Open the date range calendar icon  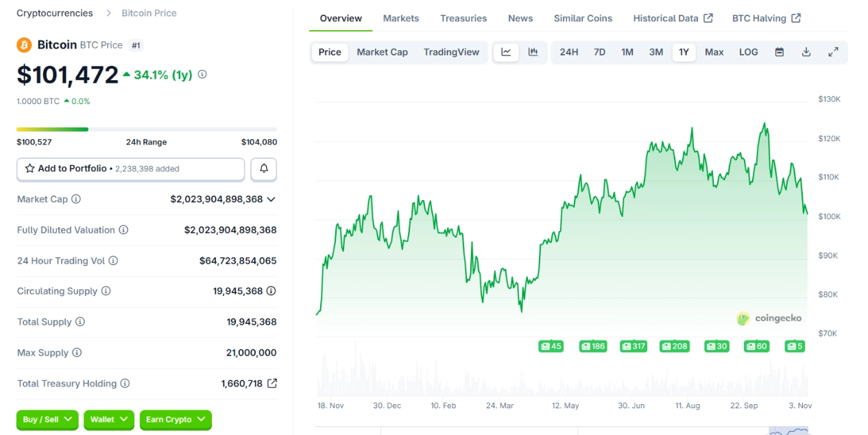(779, 51)
